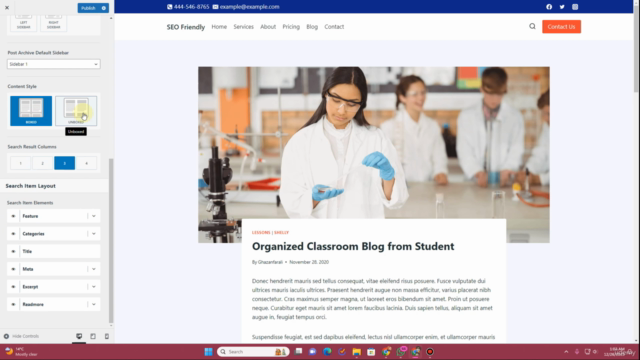Image resolution: width=640 pixels, height=360 pixels.
Task: Click the Hide Controls text
Action: tap(25, 336)
